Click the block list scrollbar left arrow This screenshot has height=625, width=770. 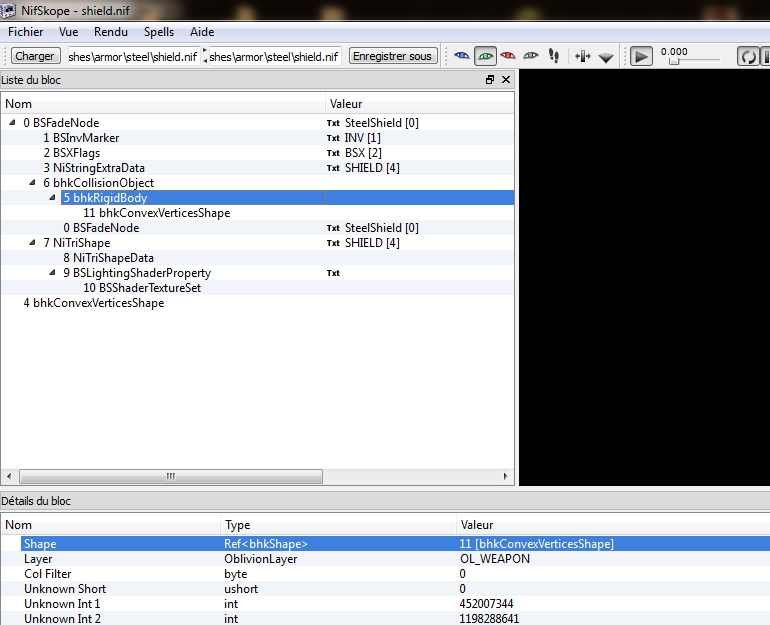(9, 476)
